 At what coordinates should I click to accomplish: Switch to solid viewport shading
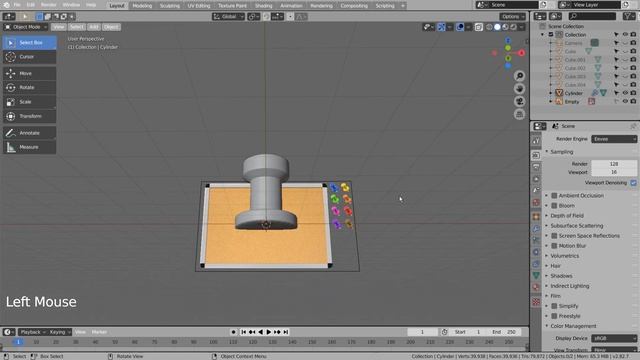[x=497, y=27]
